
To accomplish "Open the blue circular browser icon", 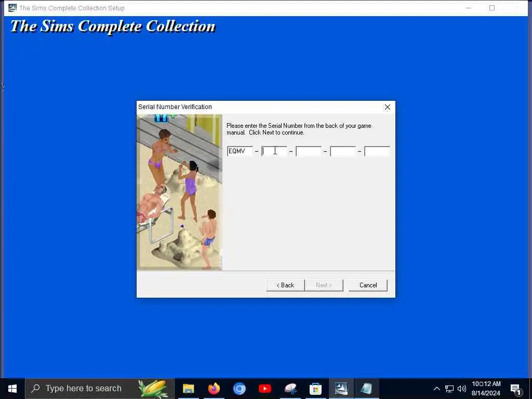I will coord(239,389).
